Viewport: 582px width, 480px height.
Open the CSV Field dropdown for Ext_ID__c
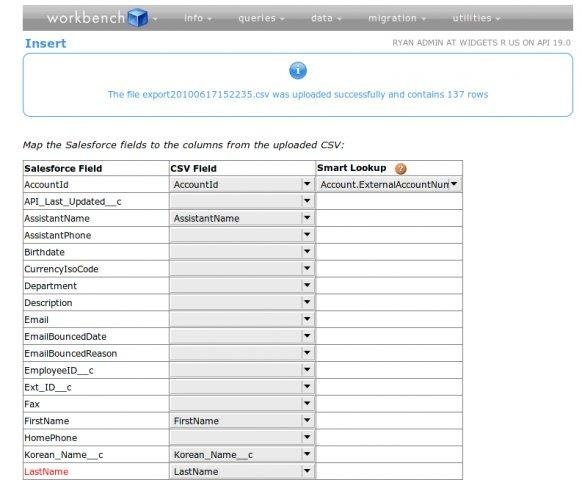(x=242, y=387)
